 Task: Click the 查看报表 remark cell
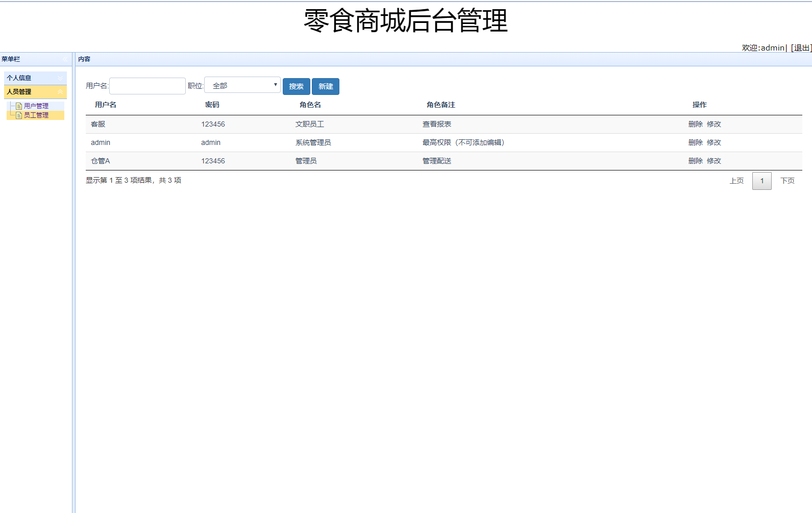(437, 124)
